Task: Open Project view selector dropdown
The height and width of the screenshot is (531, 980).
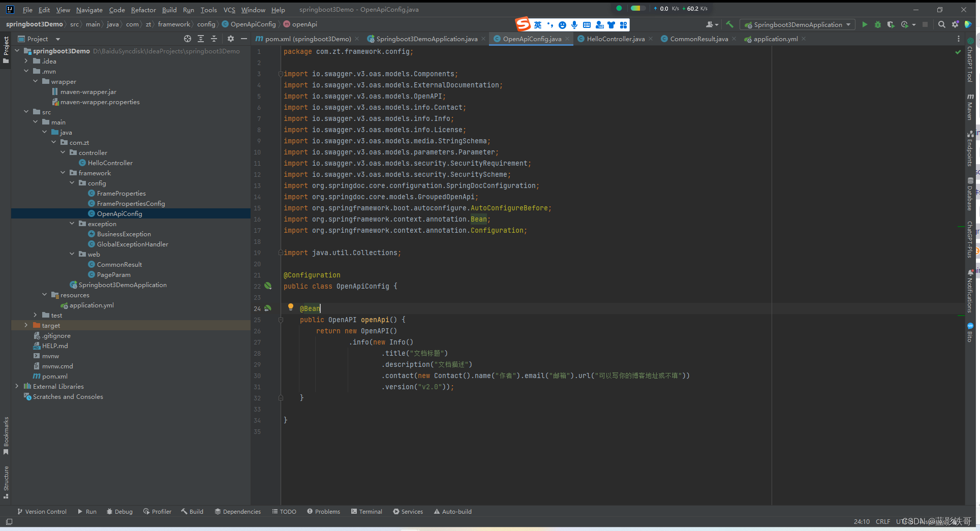Action: (x=39, y=39)
